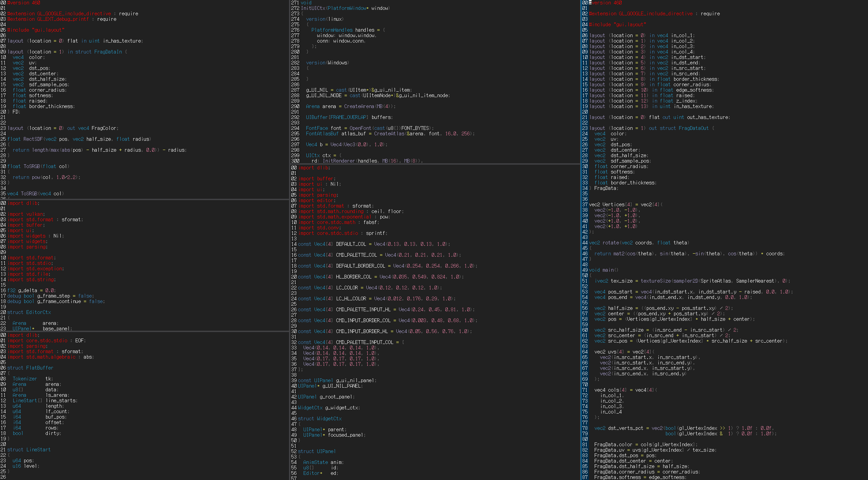Click on the HL_BORDER_COL constant definition
Image resolution: width=868 pixels, height=480 pixels.
coord(353,277)
